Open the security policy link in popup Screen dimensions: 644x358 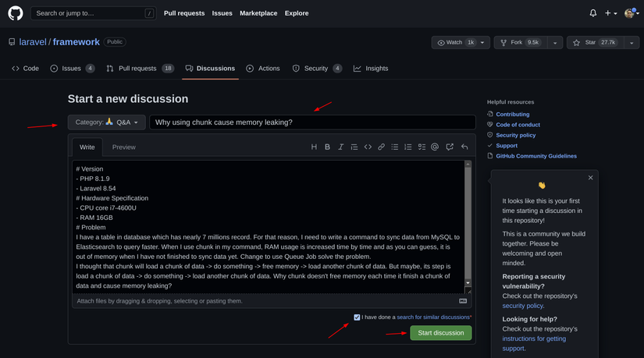click(523, 306)
